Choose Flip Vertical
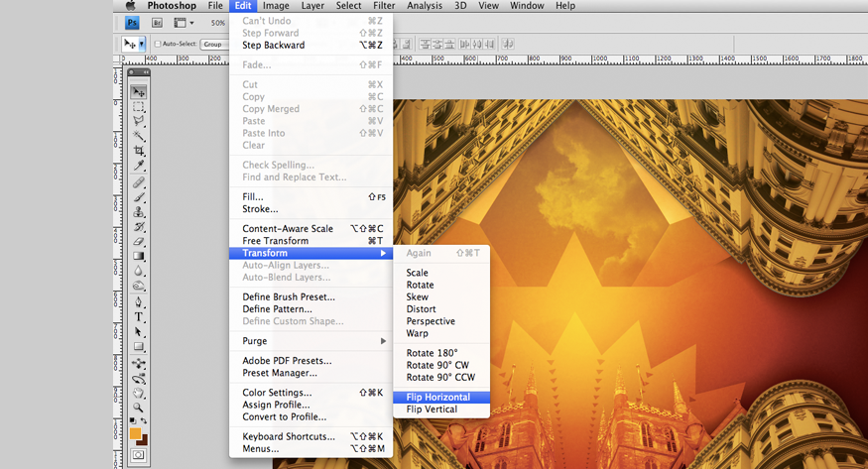This screenshot has width=868, height=469. (x=441, y=410)
